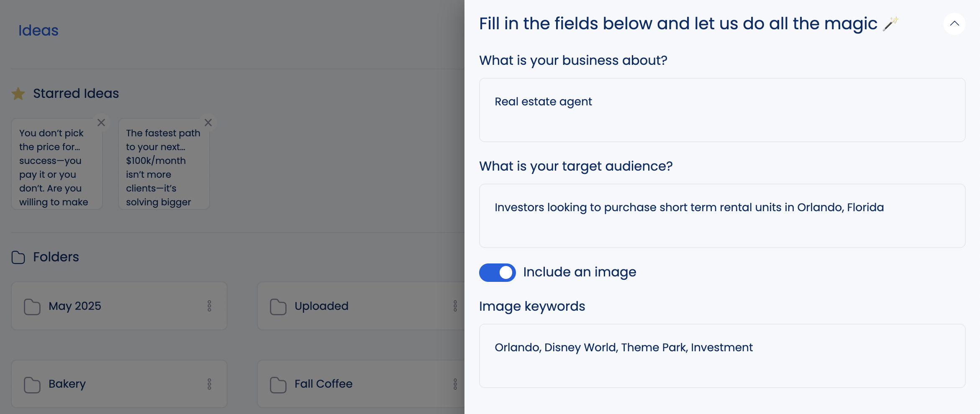Click the Ideas page heading

point(38,31)
